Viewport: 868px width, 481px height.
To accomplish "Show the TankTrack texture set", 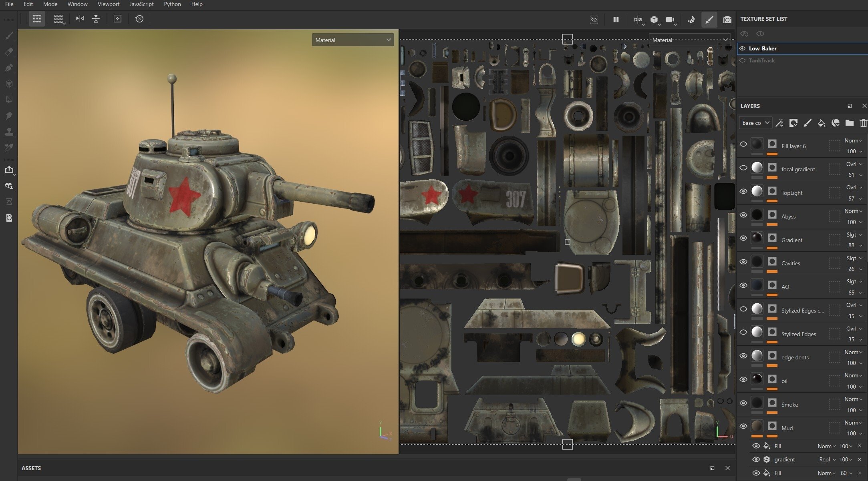I will coord(742,60).
